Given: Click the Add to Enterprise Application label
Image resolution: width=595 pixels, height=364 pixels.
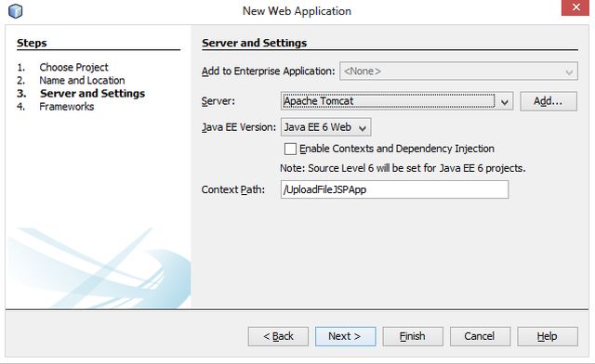Looking at the screenshot, I should click(269, 71).
